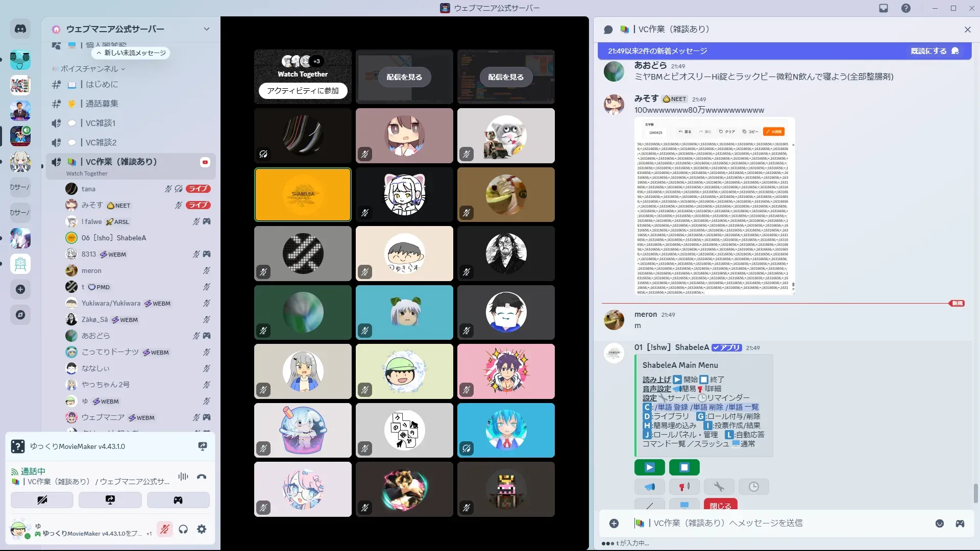Disconnect from the voice call
Image resolution: width=980 pixels, height=551 pixels.
coord(202,477)
